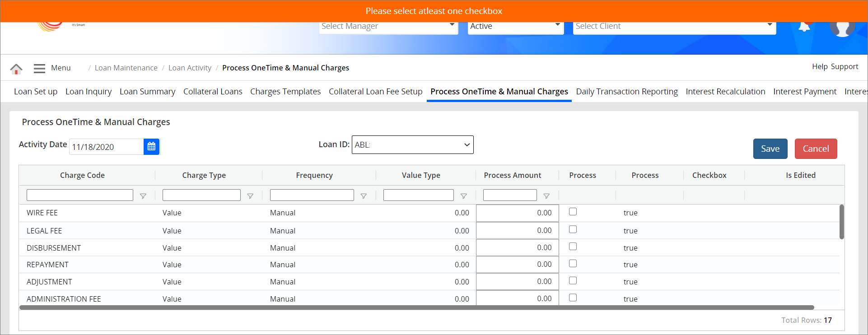The image size is (868, 335).
Task: Click the Frequency filter funnel icon
Action: (x=364, y=196)
